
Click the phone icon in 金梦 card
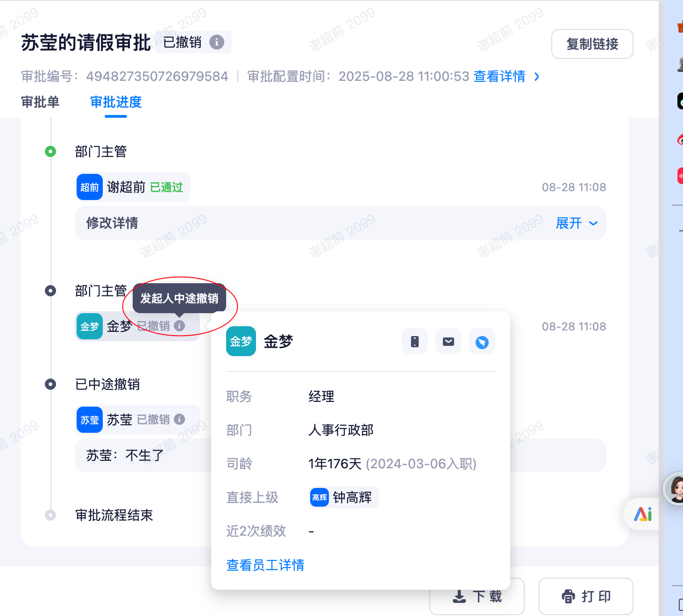(x=414, y=342)
